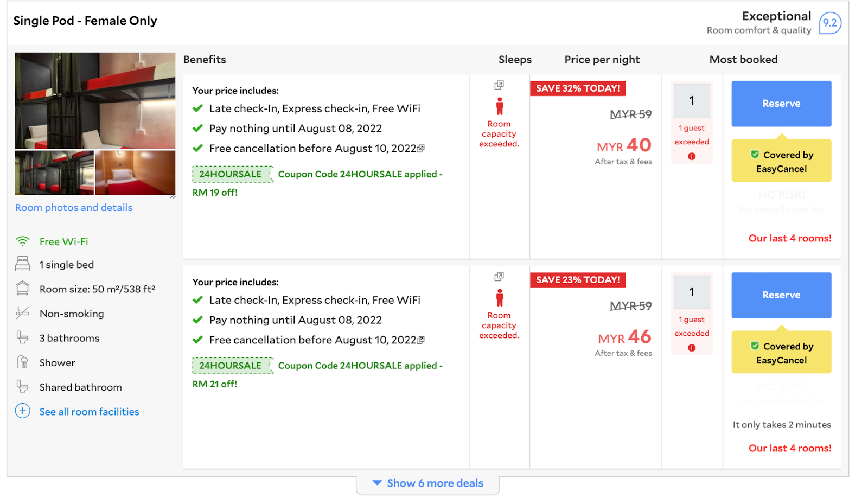Click the red info icon under first '1 guest exceeded'
Image resolution: width=868 pixels, height=498 pixels.
click(x=692, y=156)
